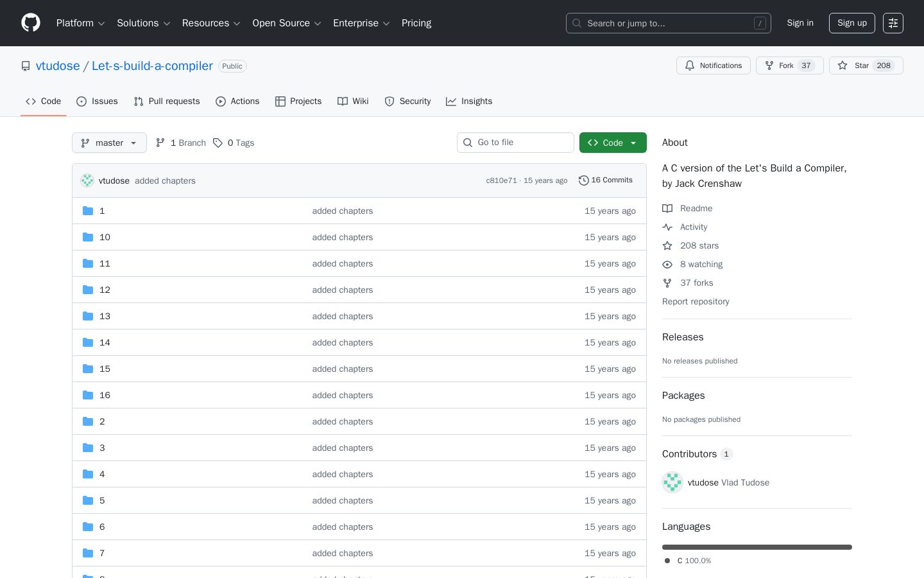Click the Report repository link

click(x=696, y=301)
